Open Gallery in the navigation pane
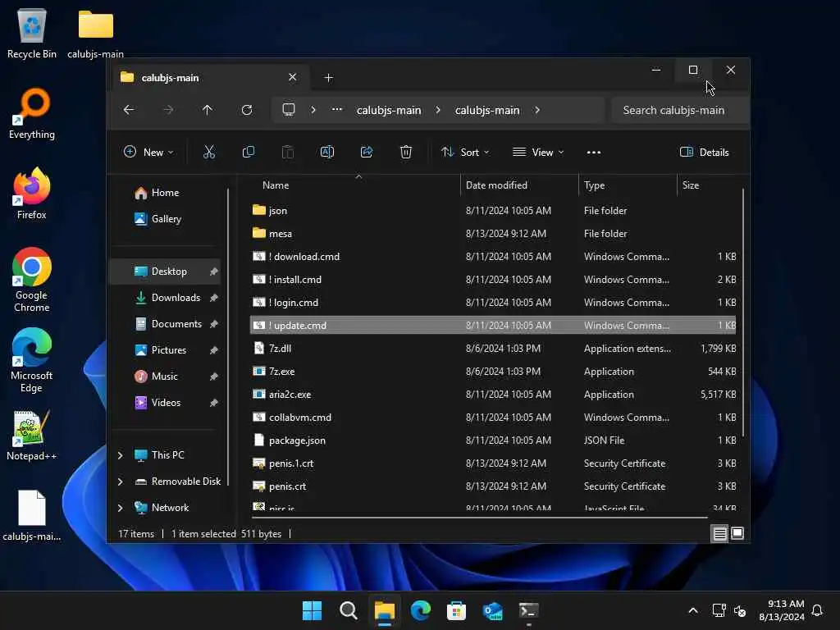 tap(166, 219)
